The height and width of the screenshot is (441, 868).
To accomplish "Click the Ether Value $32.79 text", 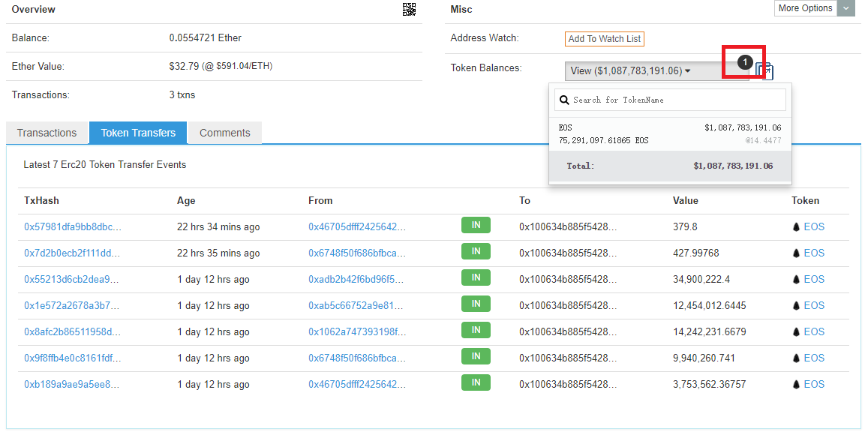I will pos(221,67).
